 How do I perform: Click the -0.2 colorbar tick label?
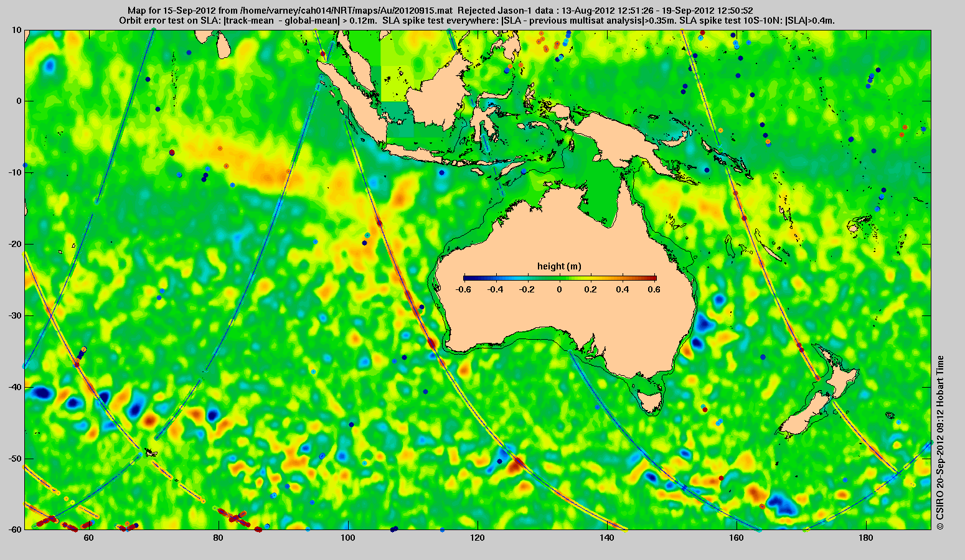527,289
